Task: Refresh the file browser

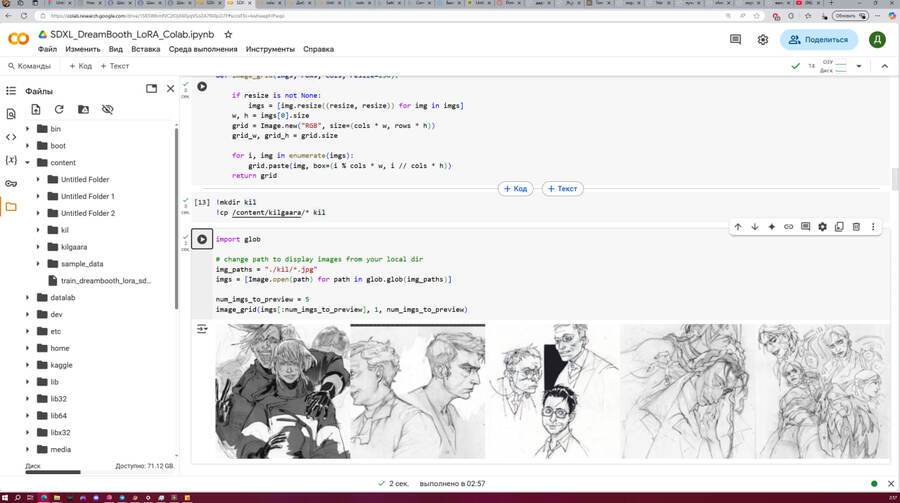Action: point(59,109)
